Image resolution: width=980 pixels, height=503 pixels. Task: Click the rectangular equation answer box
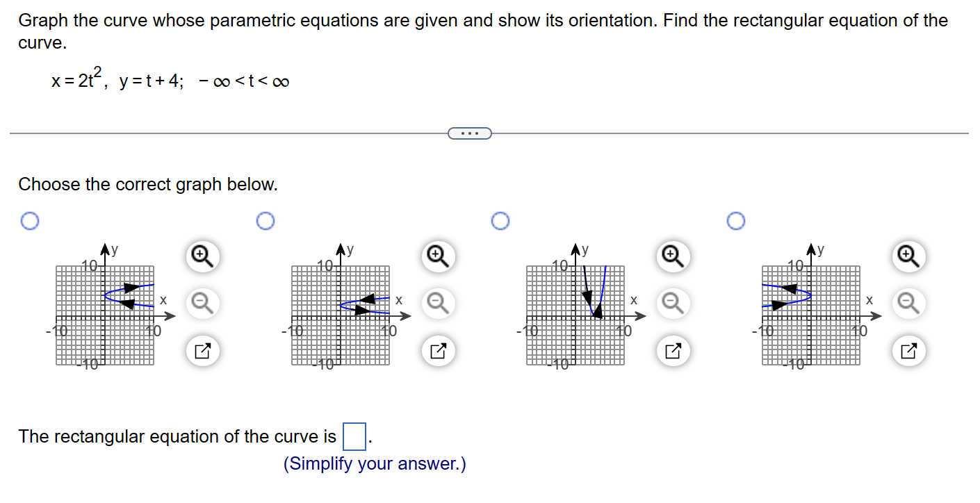tap(354, 436)
